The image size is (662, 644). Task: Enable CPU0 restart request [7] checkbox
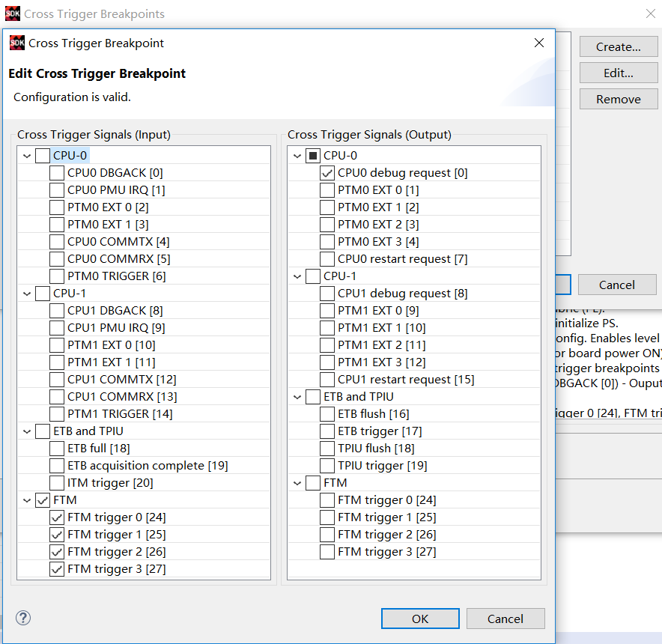[x=327, y=259]
